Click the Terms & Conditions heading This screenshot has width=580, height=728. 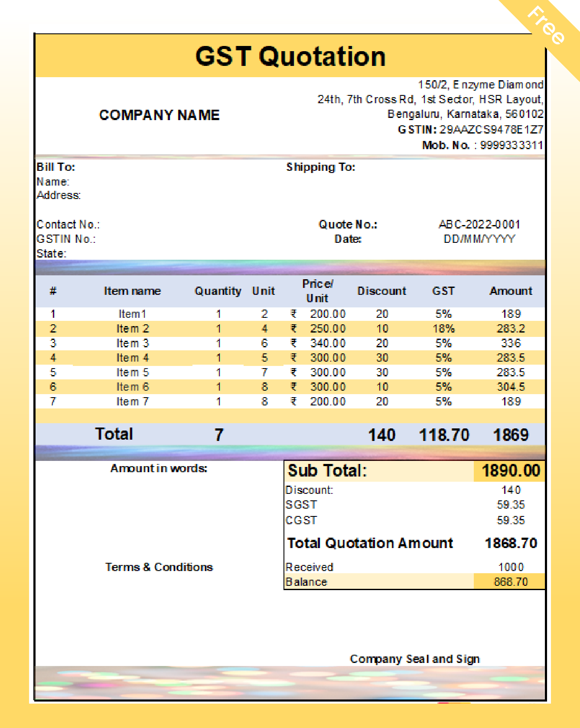click(x=159, y=567)
